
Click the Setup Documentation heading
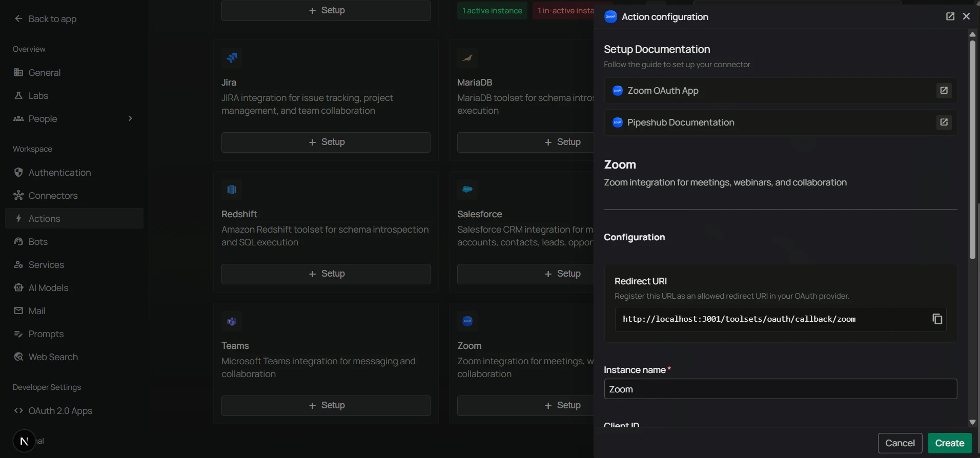point(657,49)
